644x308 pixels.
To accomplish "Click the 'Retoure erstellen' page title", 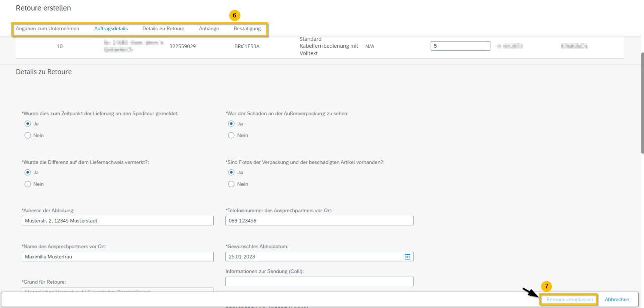I will pyautogui.click(x=43, y=8).
